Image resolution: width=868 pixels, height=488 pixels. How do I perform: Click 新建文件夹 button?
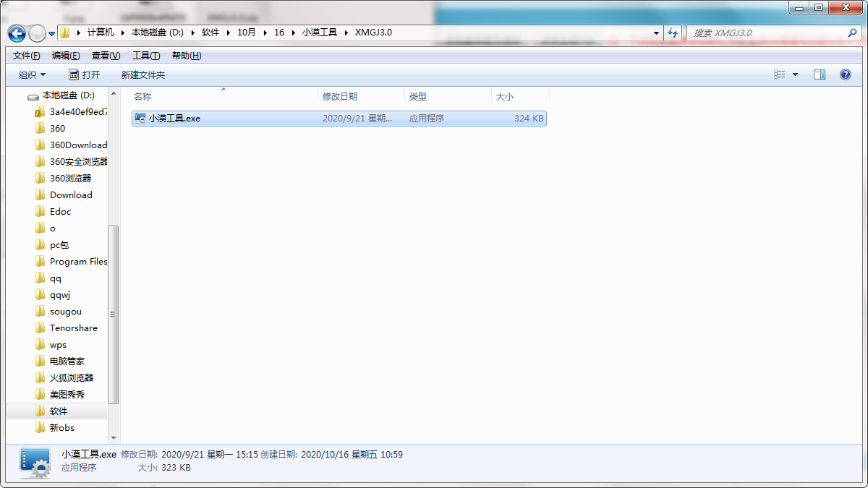click(x=142, y=75)
